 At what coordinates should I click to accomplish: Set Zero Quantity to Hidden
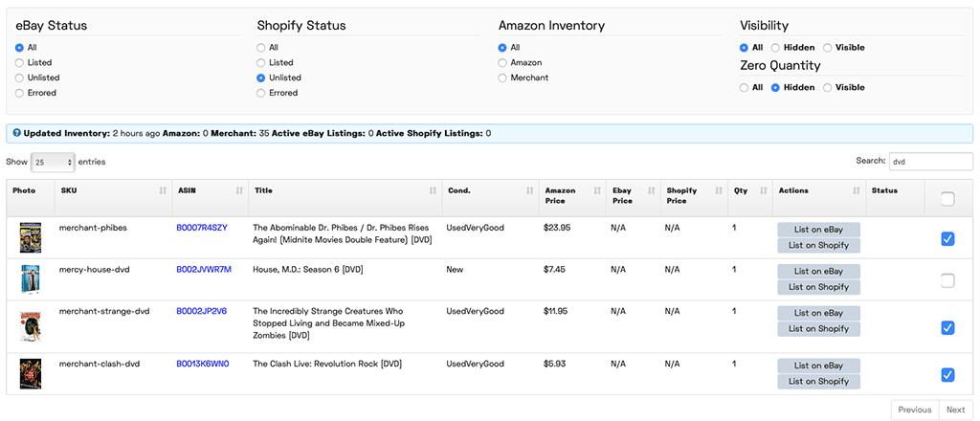[775, 87]
